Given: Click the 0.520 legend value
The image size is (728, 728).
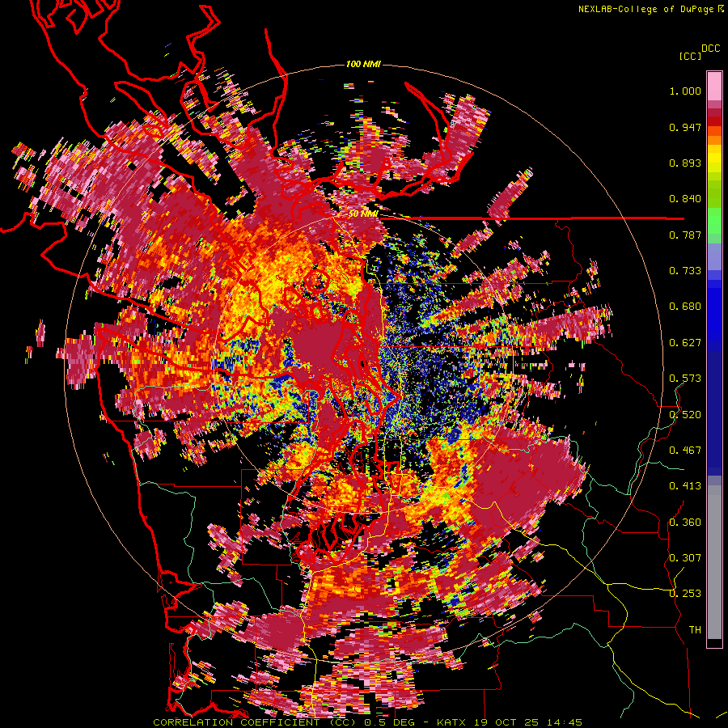Looking at the screenshot, I should tap(685, 415).
